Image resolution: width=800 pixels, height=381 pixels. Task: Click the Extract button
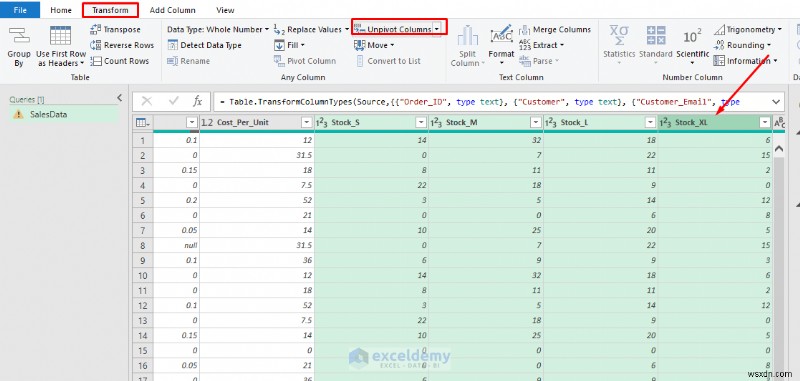coord(541,45)
